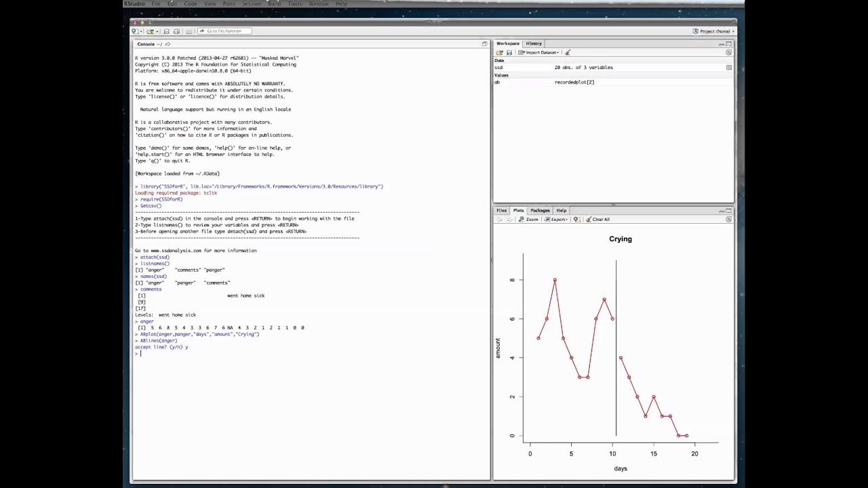868x488 pixels.
Task: Open the File menu
Action: [x=156, y=4]
